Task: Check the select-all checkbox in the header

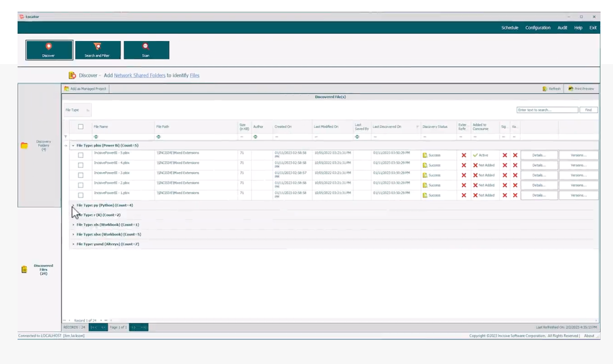Action: tap(82, 126)
